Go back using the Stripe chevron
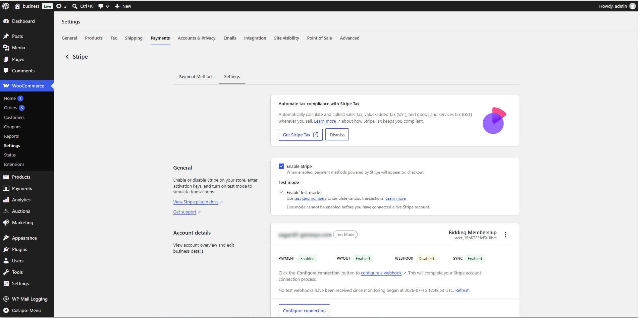 [67, 57]
